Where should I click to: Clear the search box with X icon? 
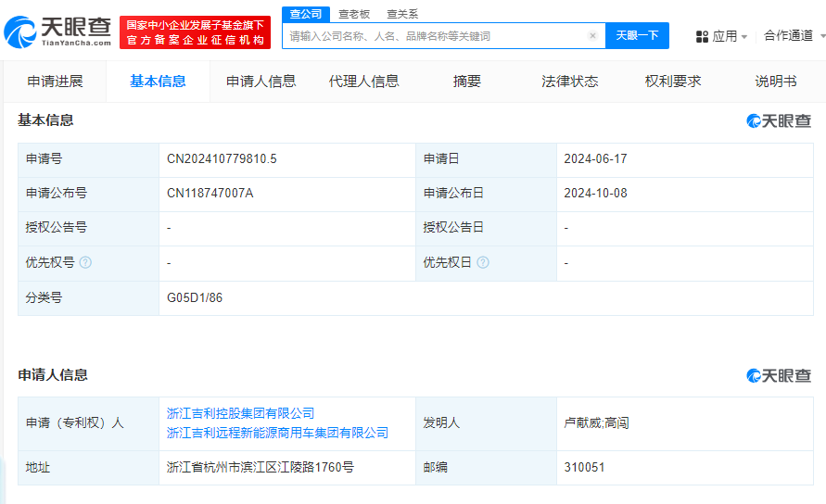[592, 36]
